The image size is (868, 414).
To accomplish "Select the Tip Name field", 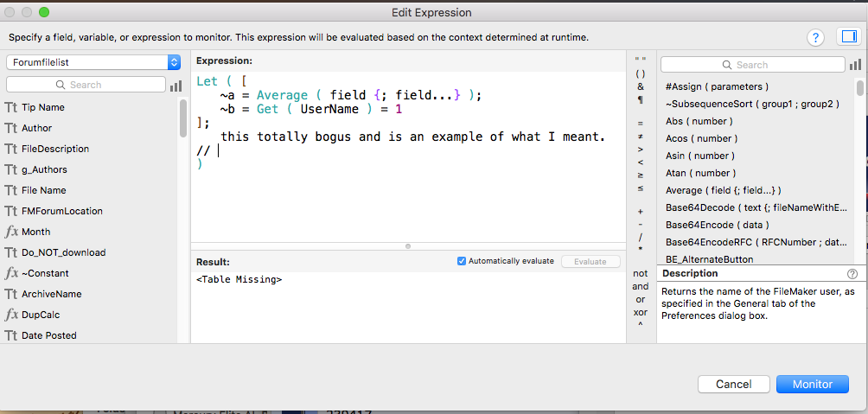I will [x=43, y=107].
